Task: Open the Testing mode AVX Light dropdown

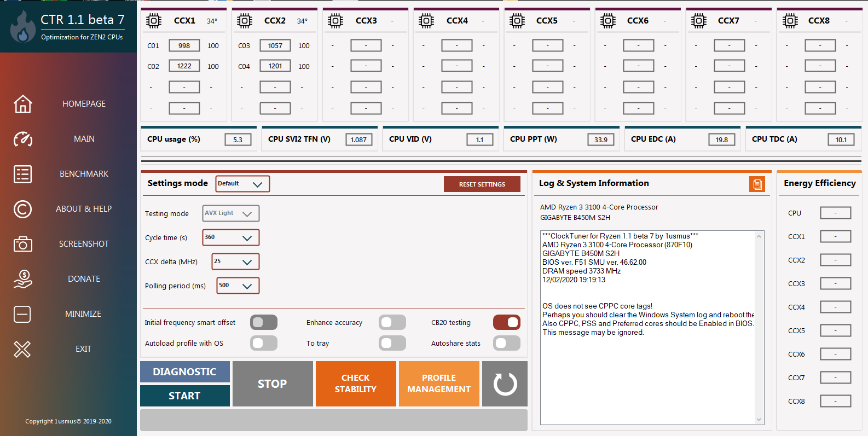Action: [231, 213]
